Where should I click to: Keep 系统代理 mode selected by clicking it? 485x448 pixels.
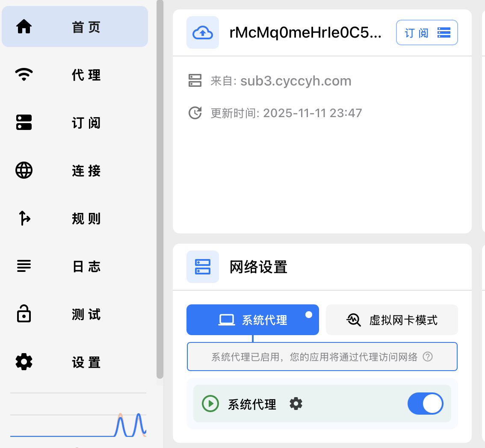pos(252,319)
